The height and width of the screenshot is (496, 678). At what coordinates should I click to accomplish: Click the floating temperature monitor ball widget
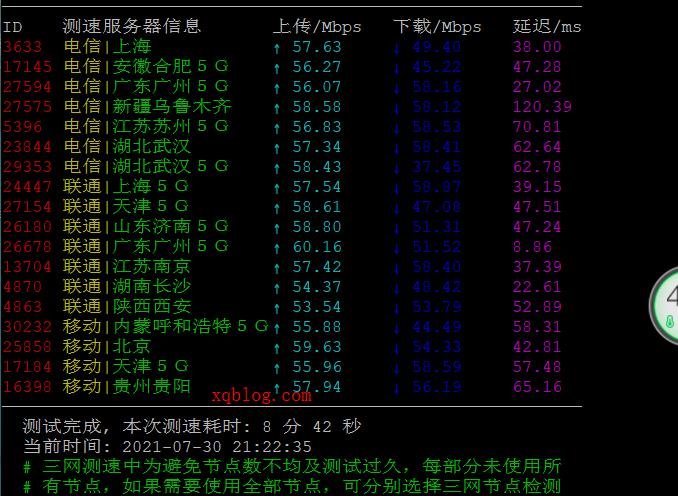pos(664,305)
